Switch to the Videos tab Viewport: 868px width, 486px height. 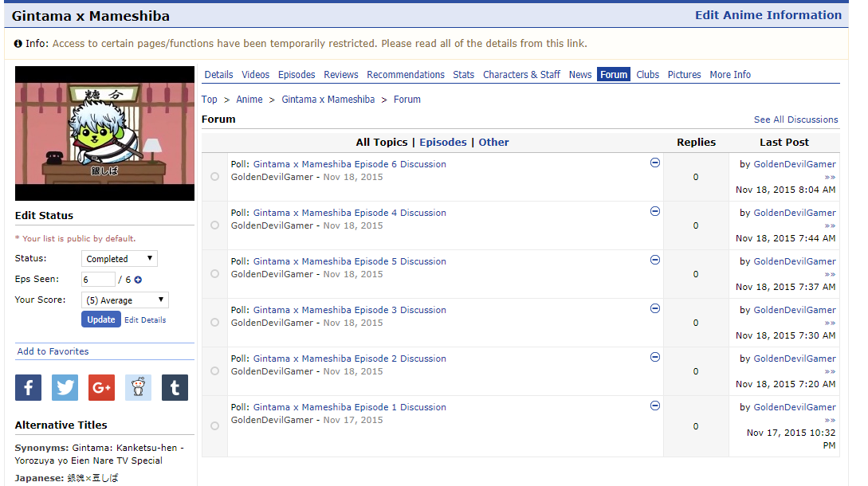256,75
